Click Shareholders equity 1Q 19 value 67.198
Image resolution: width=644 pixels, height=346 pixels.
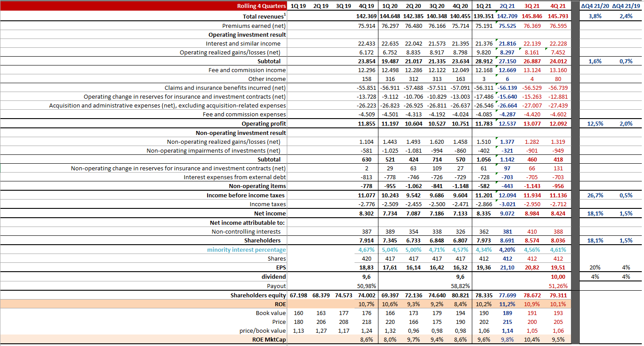[299, 295]
